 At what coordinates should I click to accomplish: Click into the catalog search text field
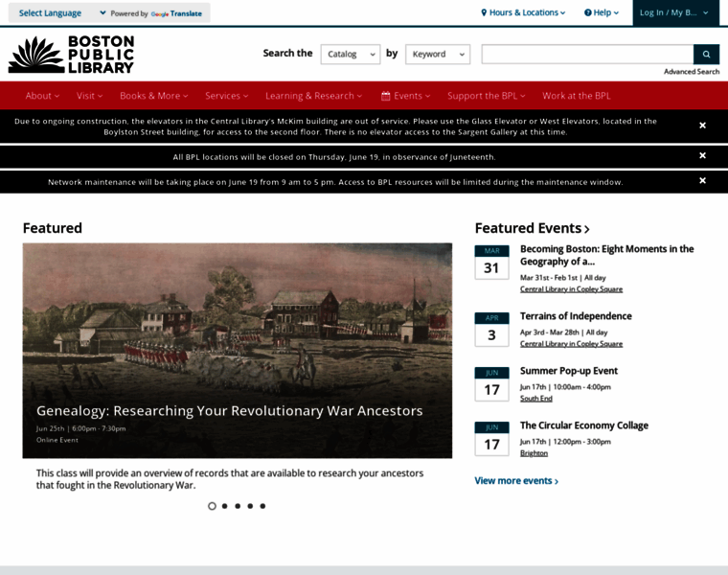pyautogui.click(x=587, y=55)
